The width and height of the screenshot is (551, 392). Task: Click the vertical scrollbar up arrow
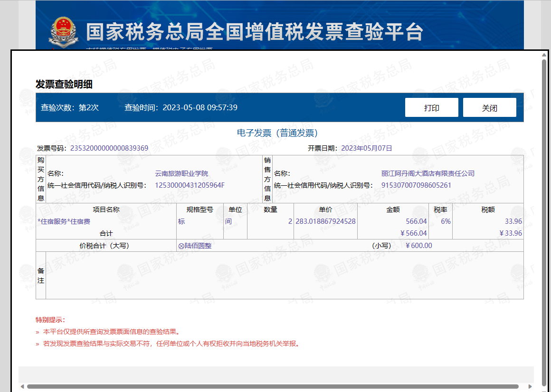544,55
